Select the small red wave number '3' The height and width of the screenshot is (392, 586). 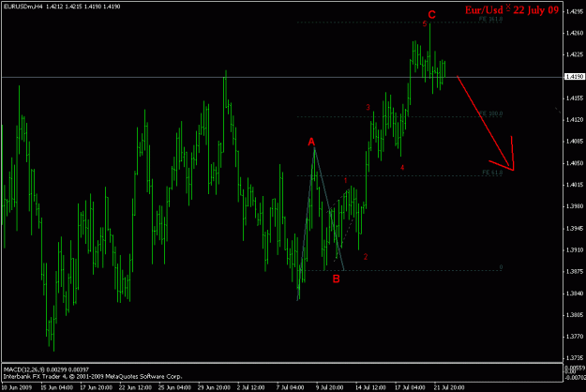tap(368, 108)
